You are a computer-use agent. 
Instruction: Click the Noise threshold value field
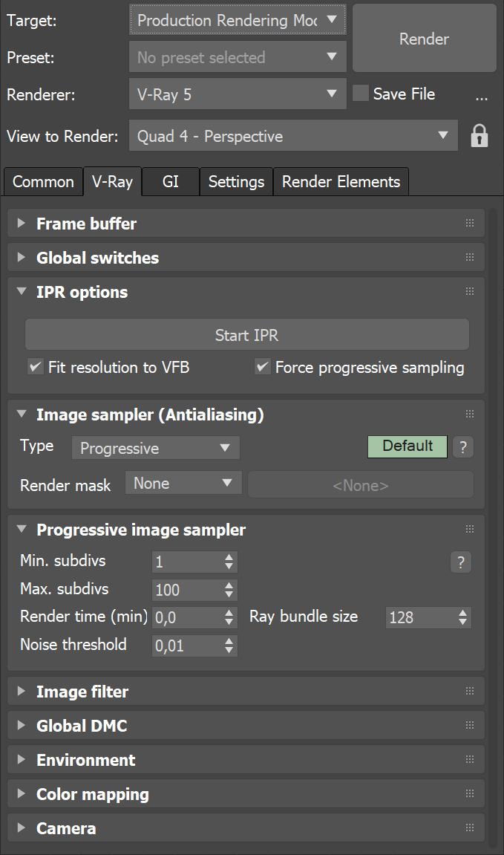pyautogui.click(x=186, y=646)
